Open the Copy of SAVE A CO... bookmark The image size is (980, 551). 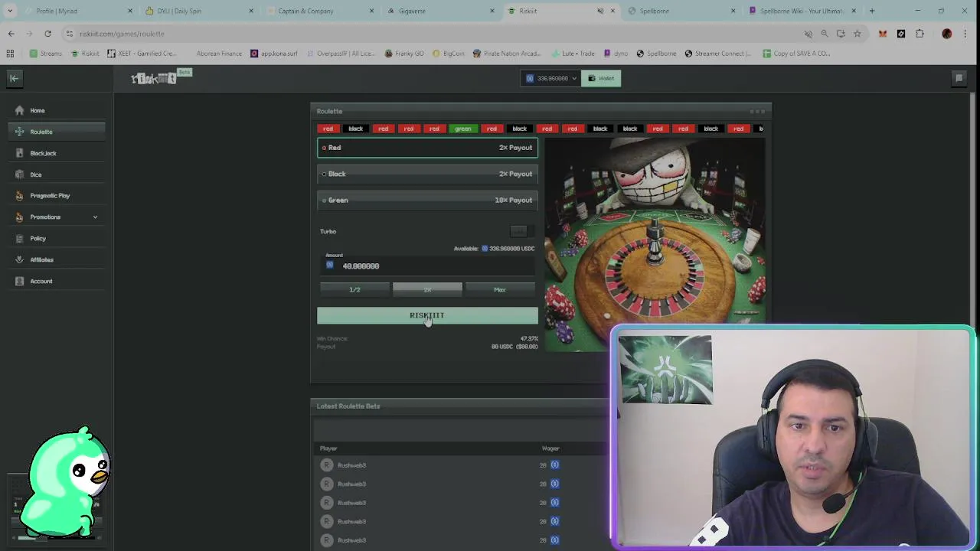795,54
